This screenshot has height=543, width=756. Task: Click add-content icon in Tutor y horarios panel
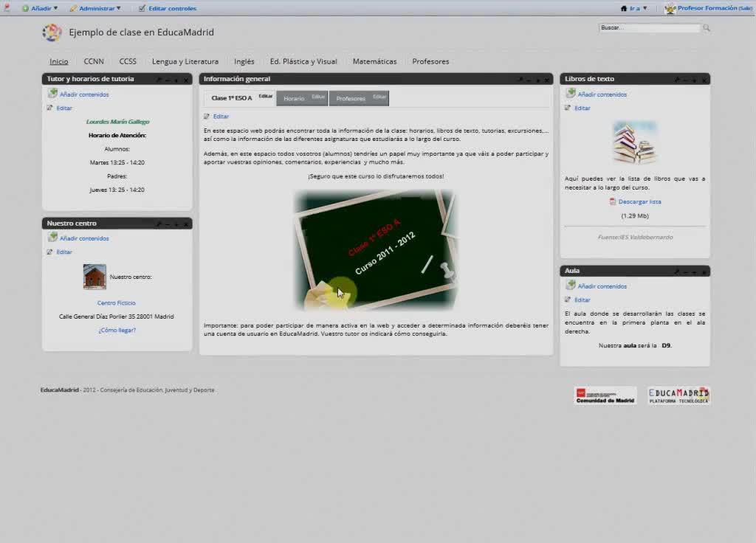pos(52,93)
